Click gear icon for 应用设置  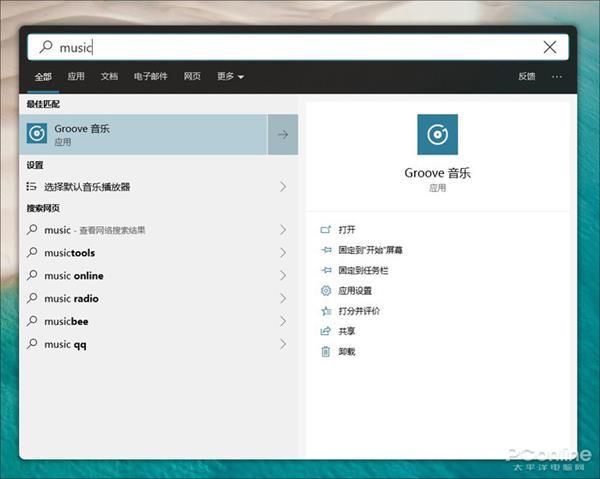pyautogui.click(x=326, y=290)
